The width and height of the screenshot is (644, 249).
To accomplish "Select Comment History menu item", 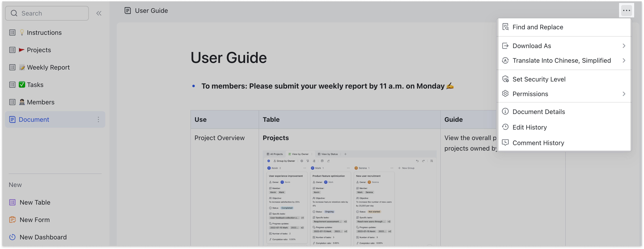I will (x=538, y=143).
